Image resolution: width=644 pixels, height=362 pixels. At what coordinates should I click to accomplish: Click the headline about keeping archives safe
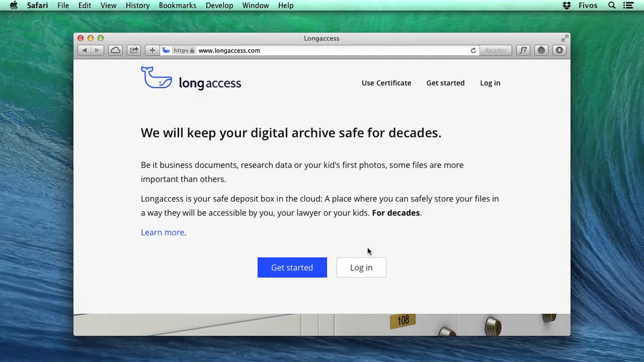[291, 133]
